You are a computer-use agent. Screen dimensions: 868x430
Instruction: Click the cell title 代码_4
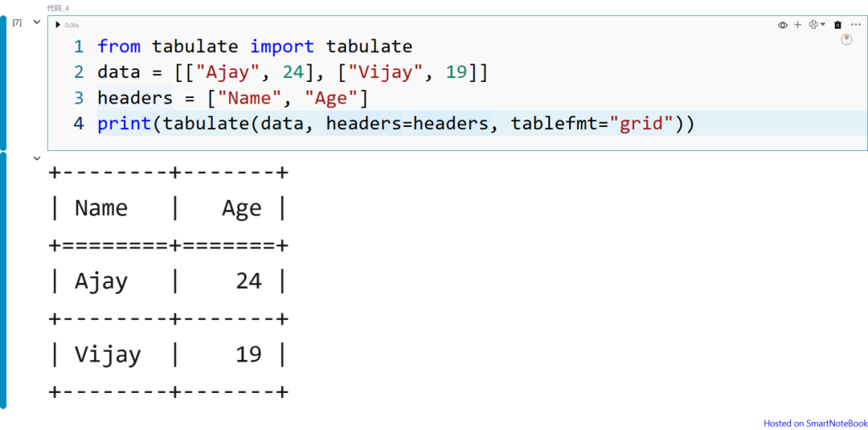coord(59,8)
